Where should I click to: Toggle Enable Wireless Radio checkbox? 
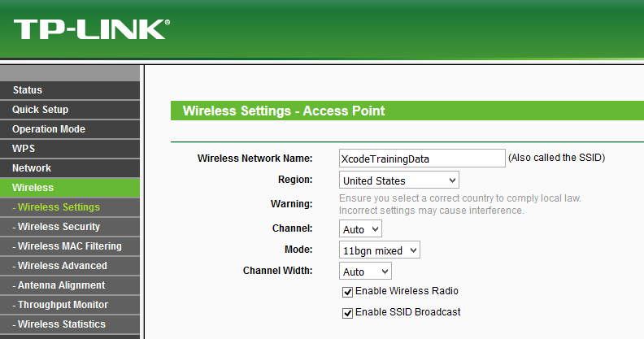click(347, 292)
